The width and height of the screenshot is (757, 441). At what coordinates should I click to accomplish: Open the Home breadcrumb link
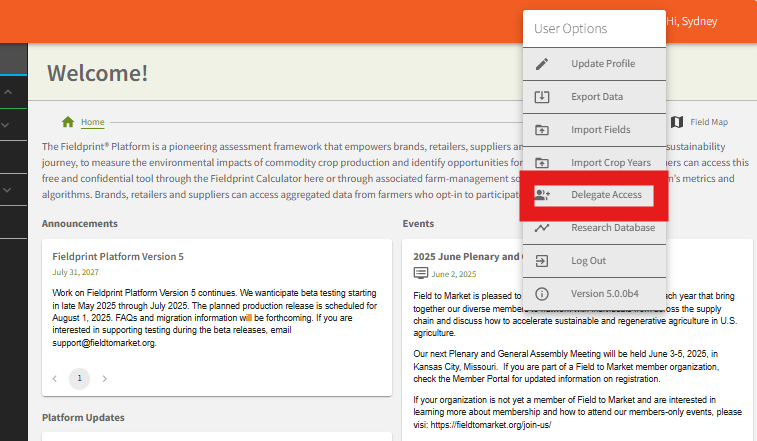click(92, 122)
